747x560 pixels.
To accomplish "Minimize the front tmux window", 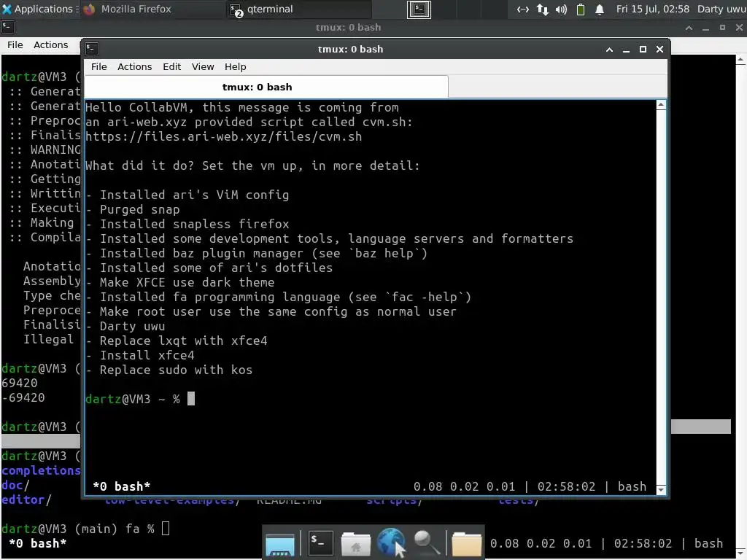I will [626, 50].
